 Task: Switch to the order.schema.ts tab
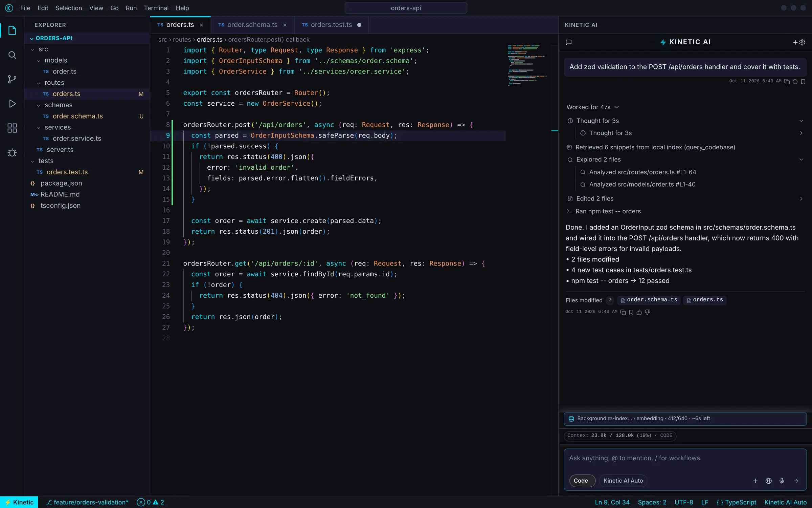point(252,25)
